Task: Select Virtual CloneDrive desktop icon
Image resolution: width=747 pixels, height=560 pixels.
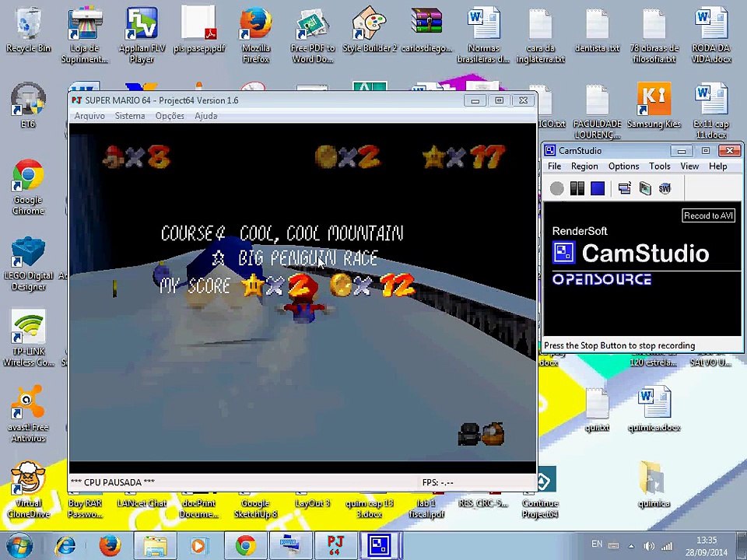Action: coord(28,489)
